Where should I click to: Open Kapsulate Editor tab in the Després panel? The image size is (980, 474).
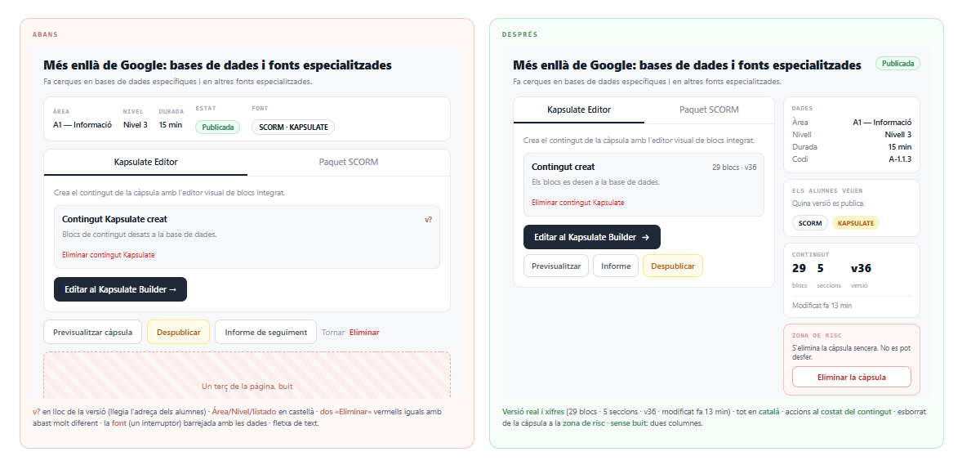point(579,110)
